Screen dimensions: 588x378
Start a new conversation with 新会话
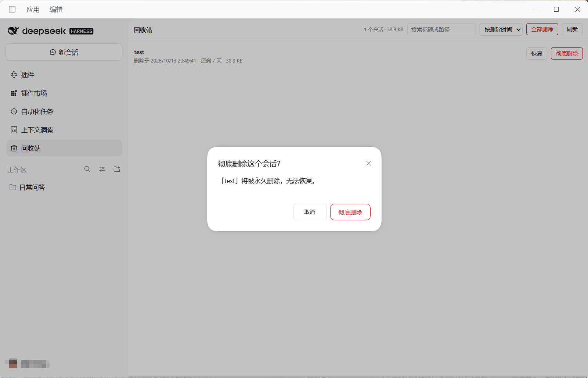(x=64, y=52)
